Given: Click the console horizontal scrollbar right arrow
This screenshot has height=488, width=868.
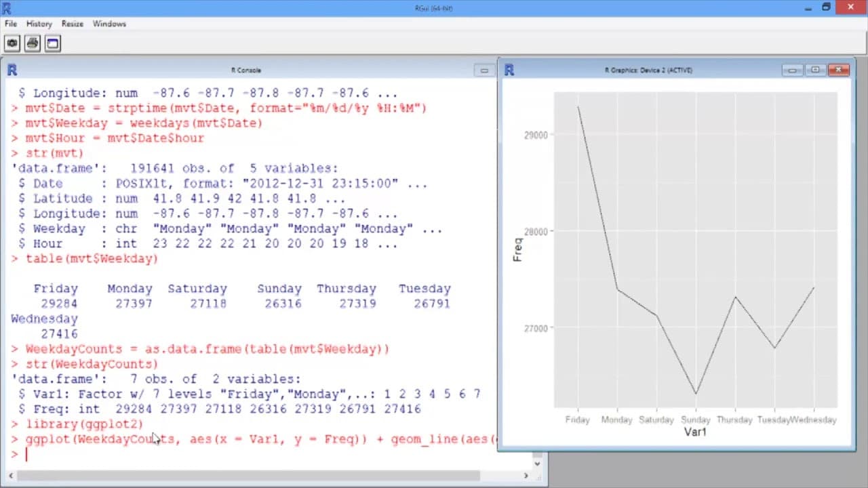Looking at the screenshot, I should (526, 476).
